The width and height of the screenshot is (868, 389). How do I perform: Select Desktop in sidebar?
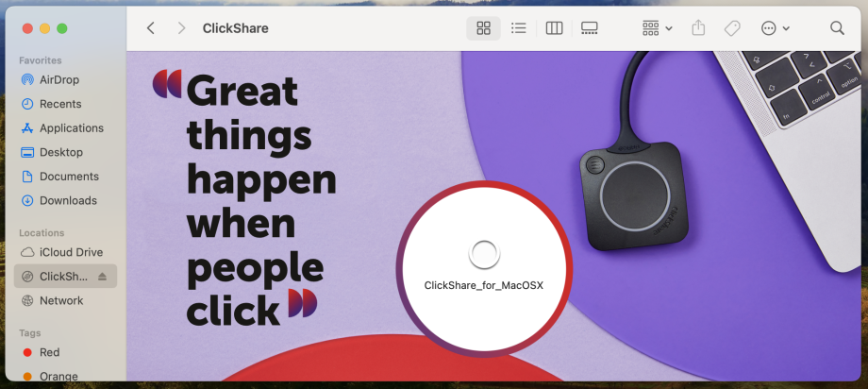pos(65,152)
